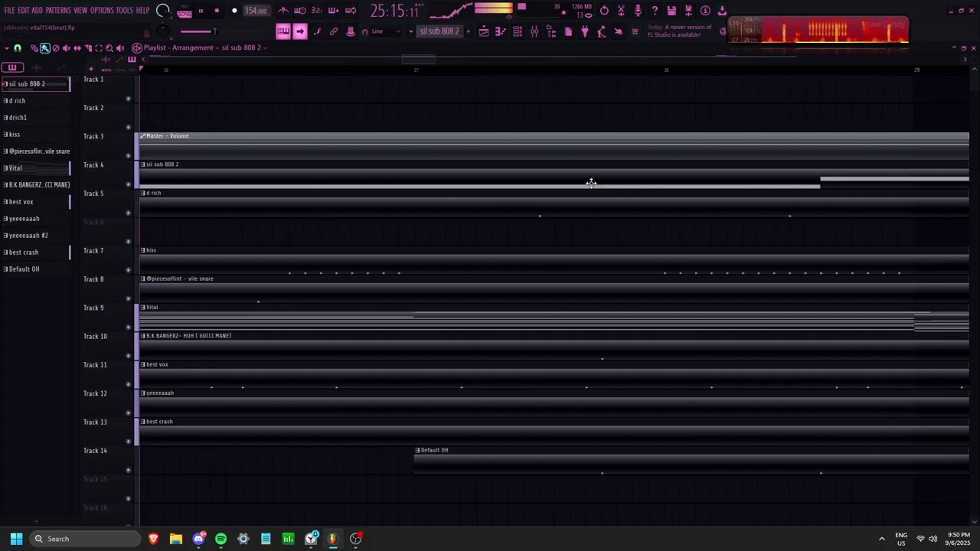The width and height of the screenshot is (980, 551).
Task: Open the VIEW menu
Action: click(x=80, y=11)
